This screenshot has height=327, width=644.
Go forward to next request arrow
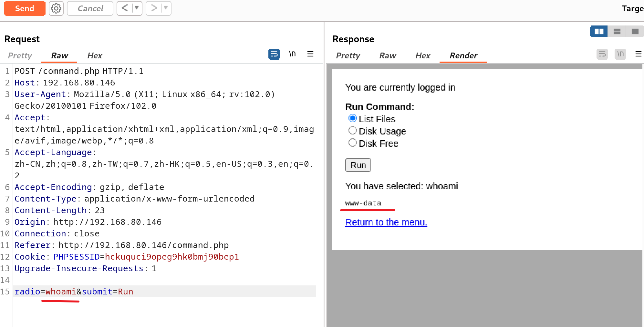tap(154, 8)
